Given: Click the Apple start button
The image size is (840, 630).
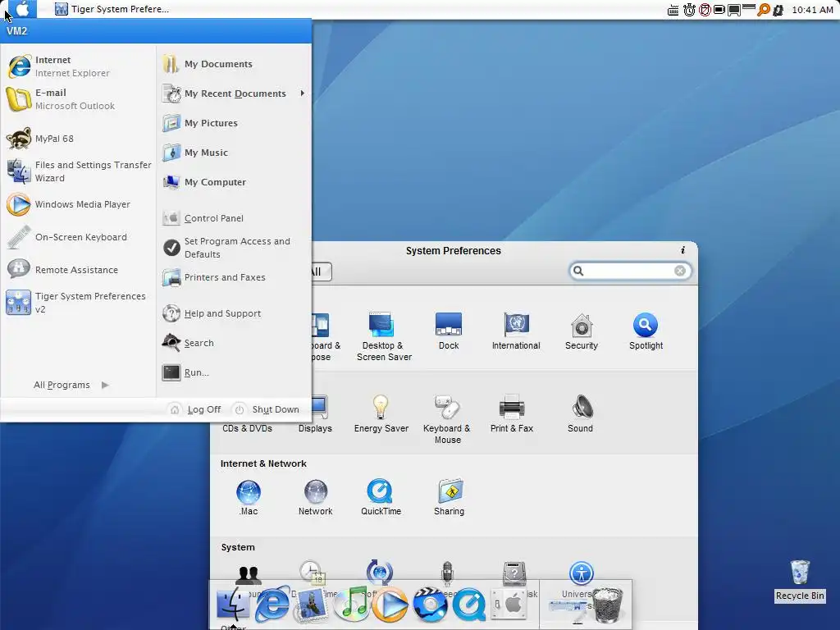Looking at the screenshot, I should click(x=22, y=9).
